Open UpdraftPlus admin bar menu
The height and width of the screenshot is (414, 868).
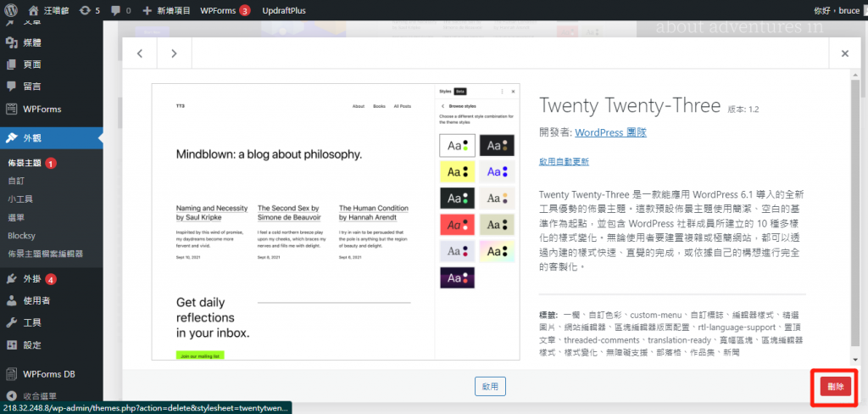point(283,10)
